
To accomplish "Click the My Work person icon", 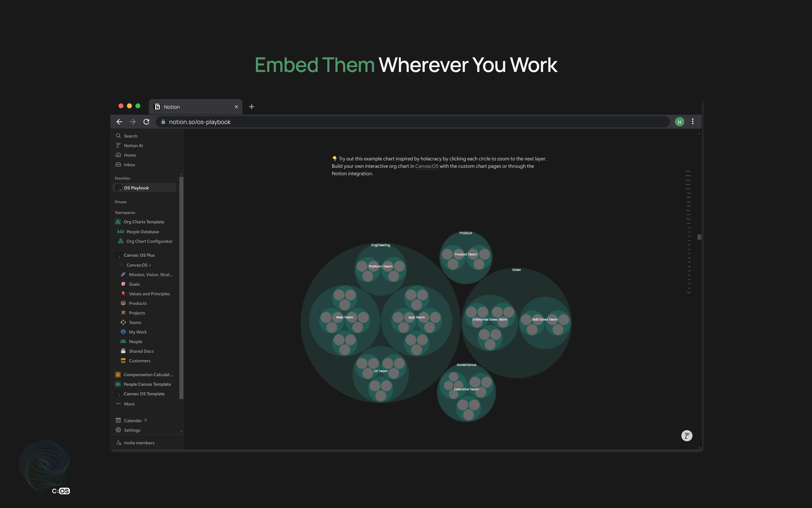I will [123, 332].
